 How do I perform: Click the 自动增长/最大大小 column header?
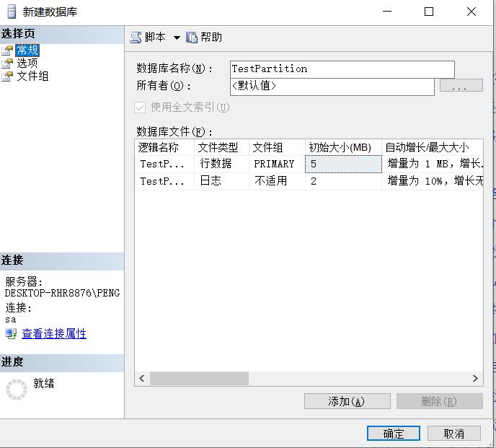433,148
